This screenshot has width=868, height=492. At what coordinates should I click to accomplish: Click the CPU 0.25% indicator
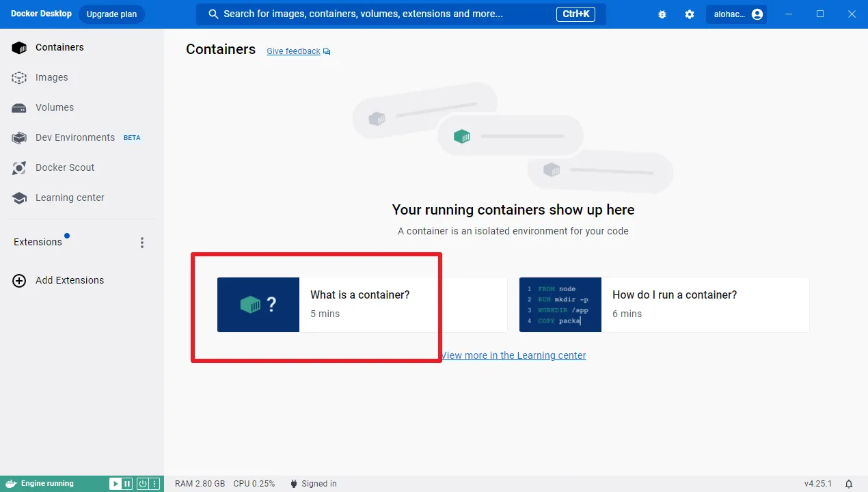254,484
